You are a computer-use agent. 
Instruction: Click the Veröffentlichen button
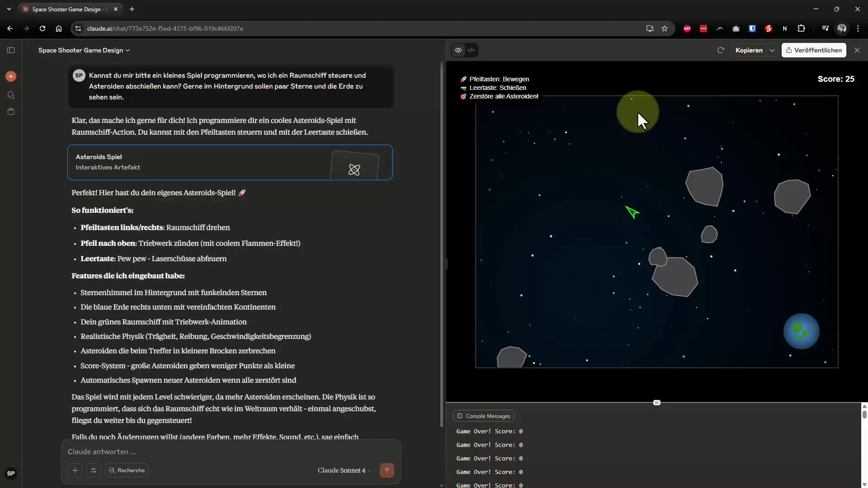tap(814, 50)
